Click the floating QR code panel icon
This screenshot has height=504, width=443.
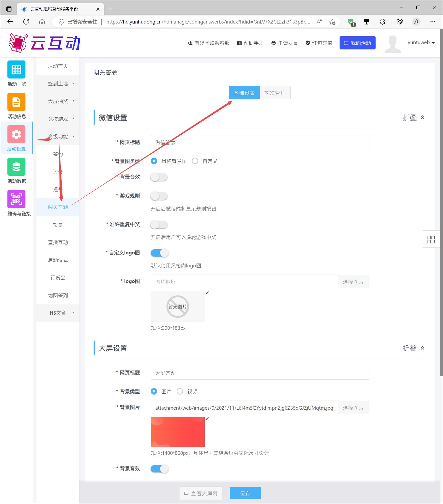click(431, 239)
